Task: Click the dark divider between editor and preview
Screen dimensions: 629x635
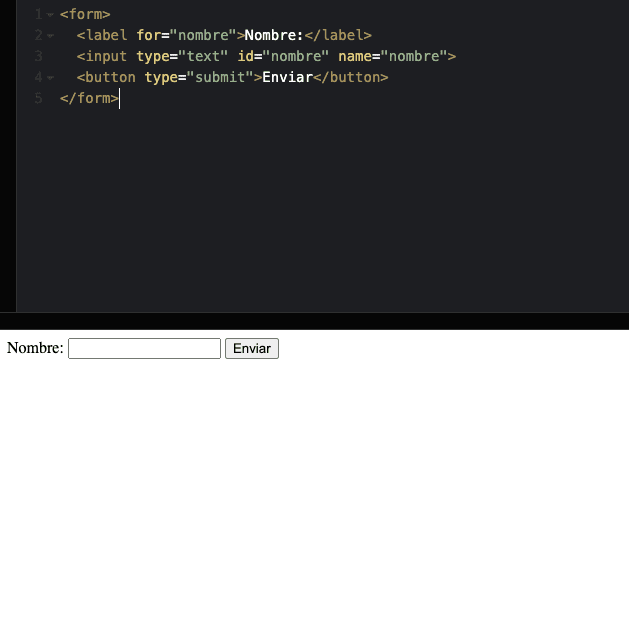Action: (314, 321)
